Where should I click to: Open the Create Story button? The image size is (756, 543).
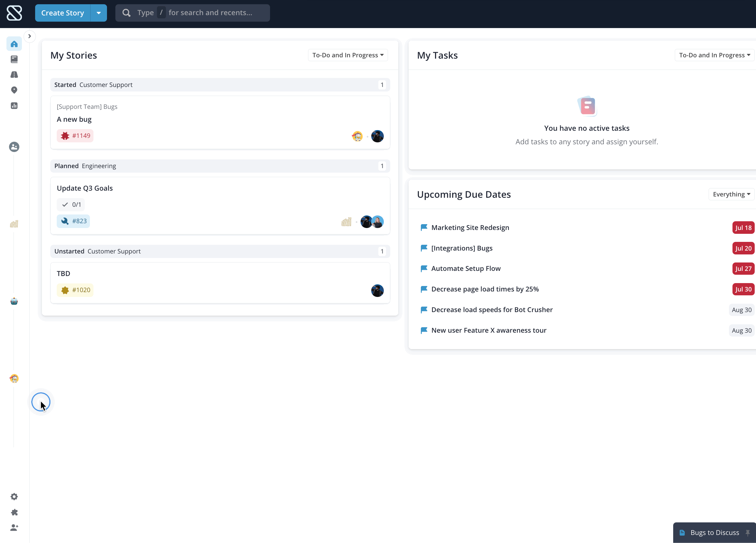point(62,13)
